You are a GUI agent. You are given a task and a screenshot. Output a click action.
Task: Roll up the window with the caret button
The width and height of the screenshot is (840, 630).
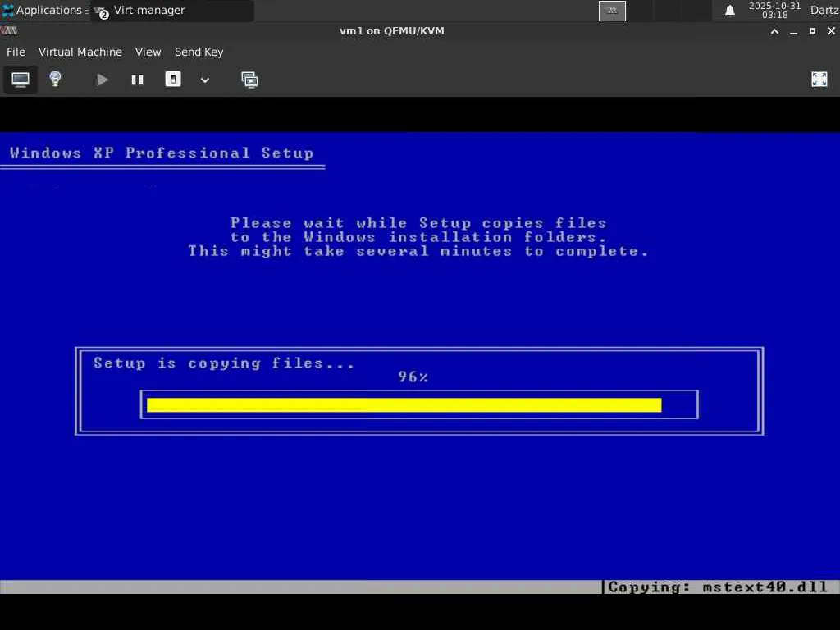point(774,31)
